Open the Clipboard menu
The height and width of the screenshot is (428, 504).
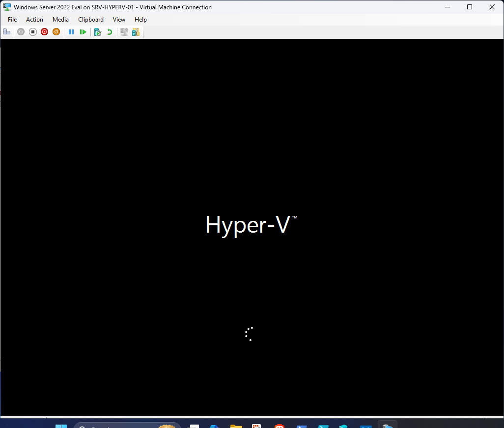[90, 19]
